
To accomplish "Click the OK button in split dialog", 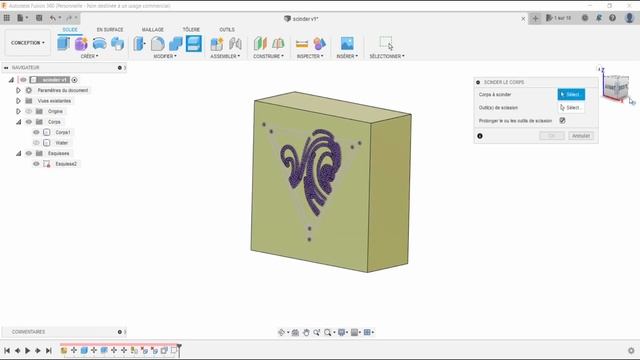I will click(552, 136).
